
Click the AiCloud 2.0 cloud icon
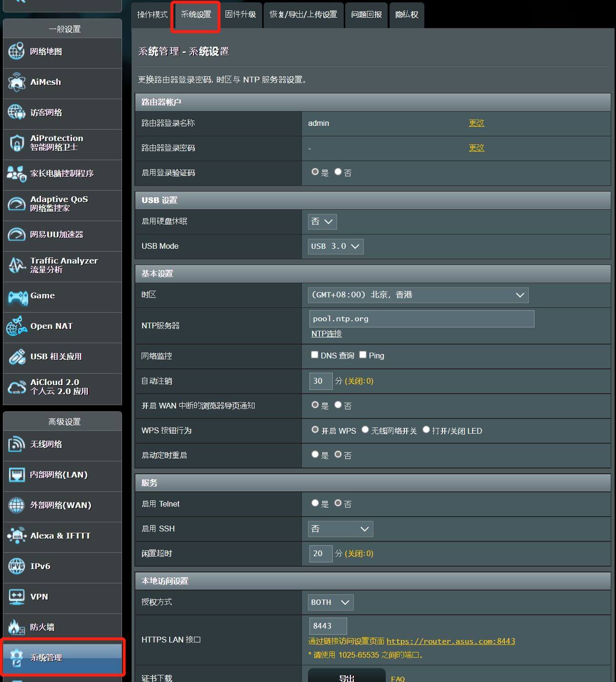click(x=17, y=387)
